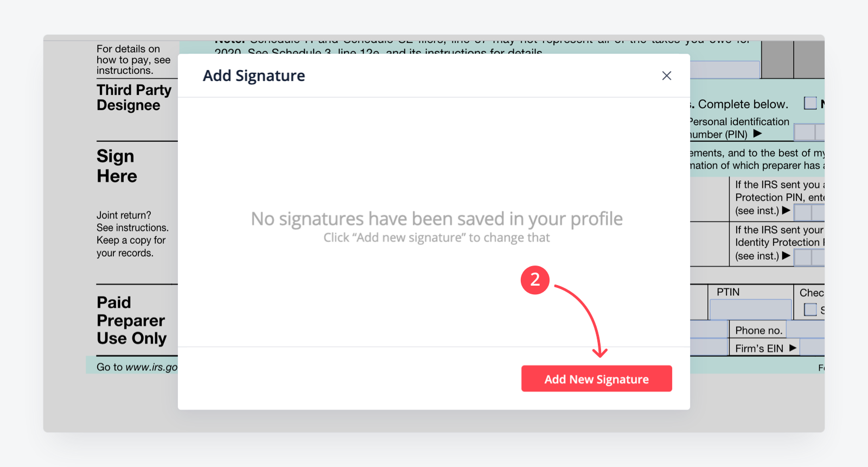The height and width of the screenshot is (467, 868).
Task: Select the Personal identification number PIN box
Action: pos(809,132)
